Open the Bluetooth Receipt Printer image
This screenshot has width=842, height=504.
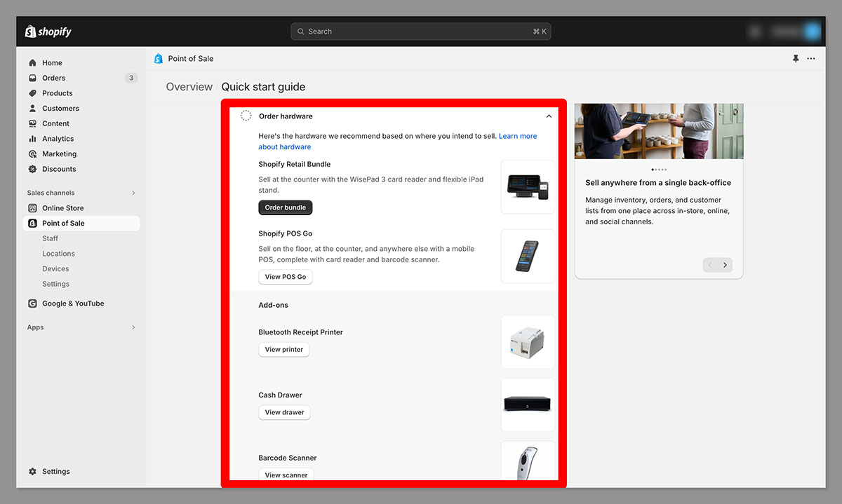click(528, 342)
